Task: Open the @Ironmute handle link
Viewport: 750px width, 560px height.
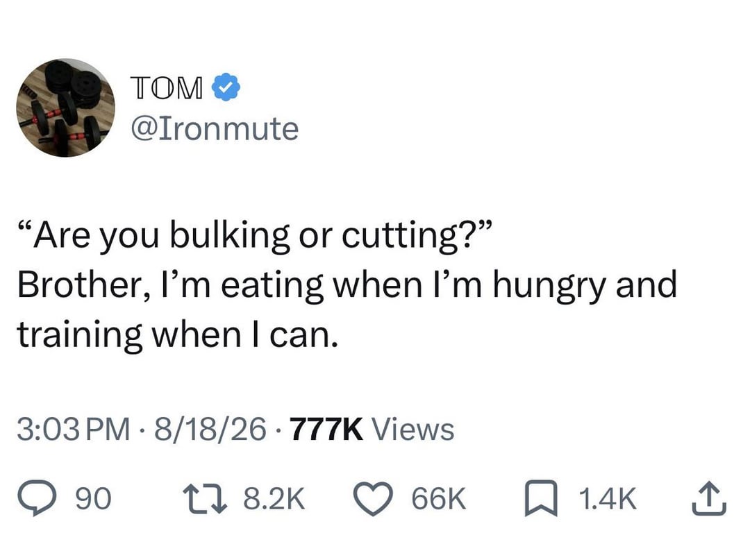Action: click(x=215, y=128)
